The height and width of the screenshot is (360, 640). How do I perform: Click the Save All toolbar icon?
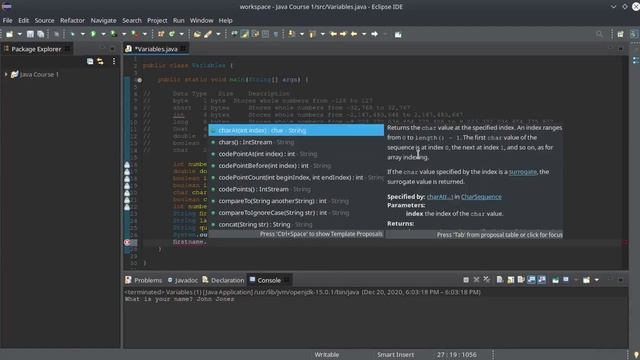(x=41, y=34)
